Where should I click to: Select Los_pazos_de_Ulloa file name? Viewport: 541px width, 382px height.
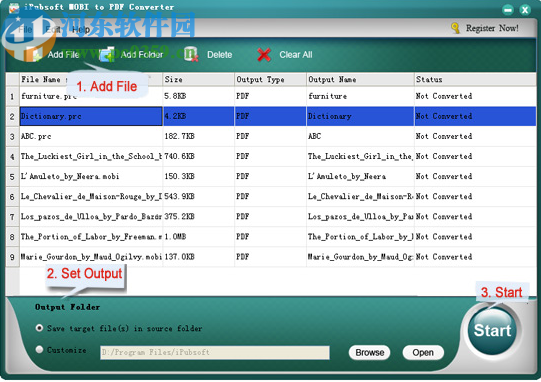(x=91, y=216)
